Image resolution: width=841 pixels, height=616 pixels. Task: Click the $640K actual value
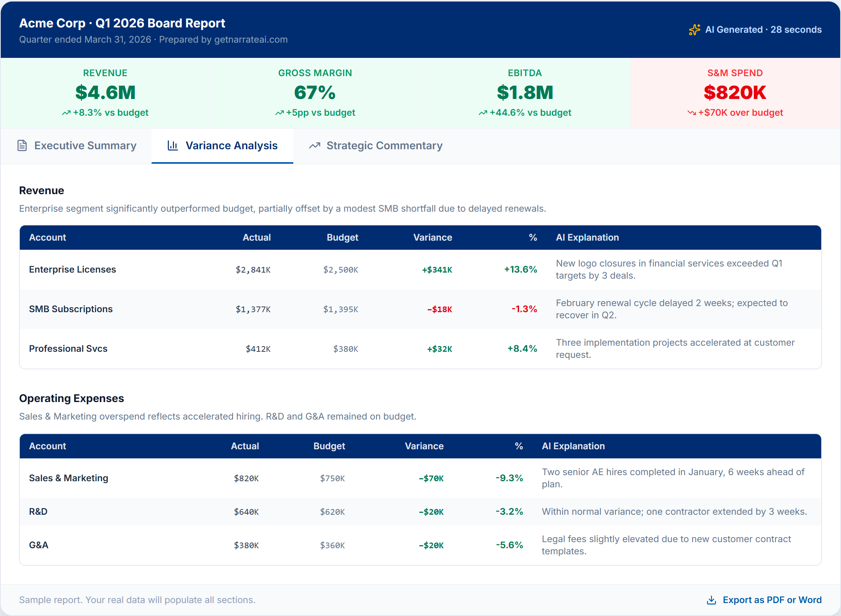pos(246,512)
